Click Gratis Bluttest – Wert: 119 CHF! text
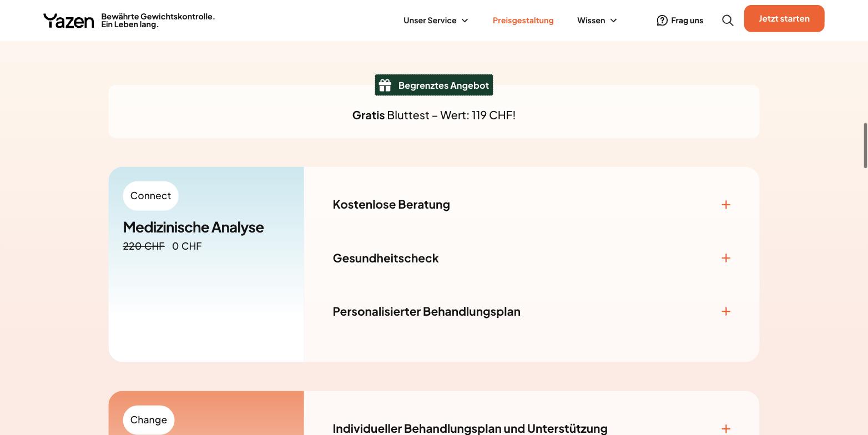Viewport: 868px width, 435px height. (x=434, y=115)
